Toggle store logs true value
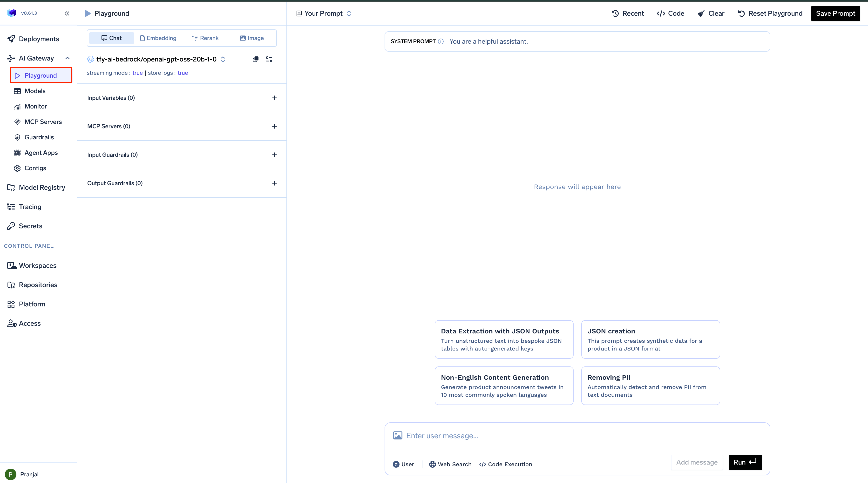 183,73
